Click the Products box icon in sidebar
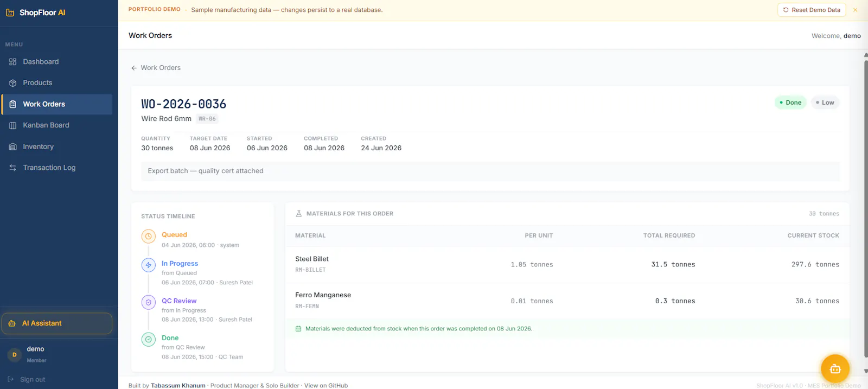 coord(13,83)
